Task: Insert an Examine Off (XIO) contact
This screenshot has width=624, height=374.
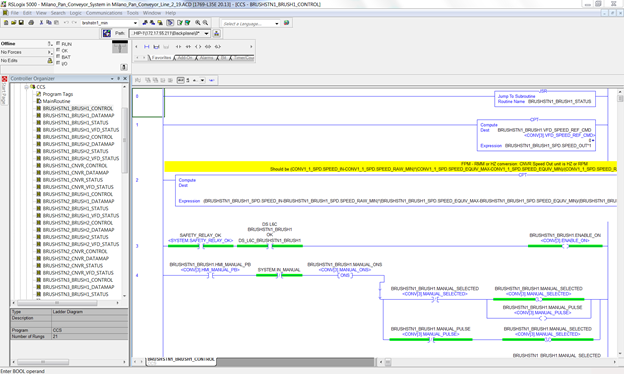Action: [x=188, y=47]
